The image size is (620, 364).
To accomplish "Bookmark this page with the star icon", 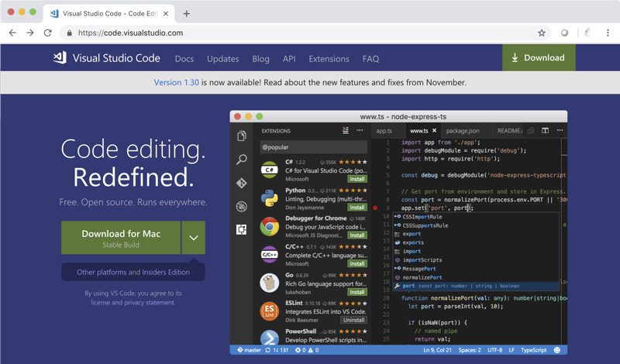I will pos(542,33).
